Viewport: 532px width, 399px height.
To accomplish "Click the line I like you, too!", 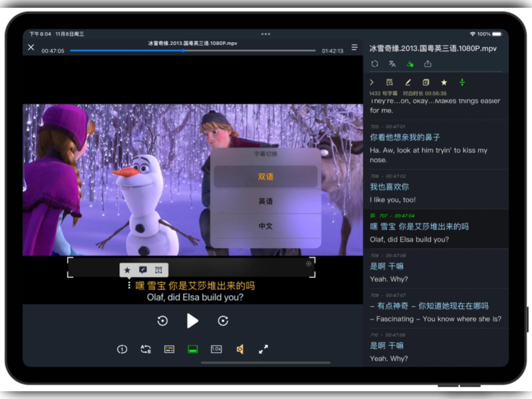I will pyautogui.click(x=393, y=200).
